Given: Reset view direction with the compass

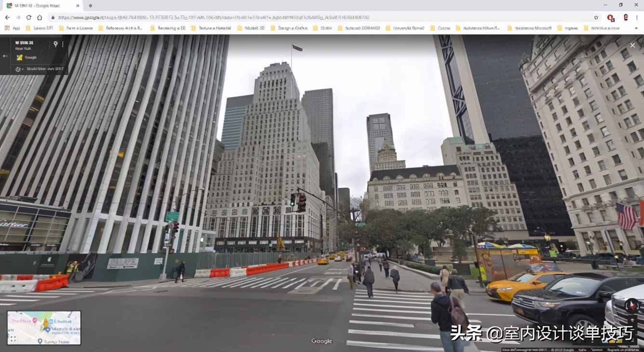Looking at the screenshot, I should pyautogui.click(x=632, y=305).
